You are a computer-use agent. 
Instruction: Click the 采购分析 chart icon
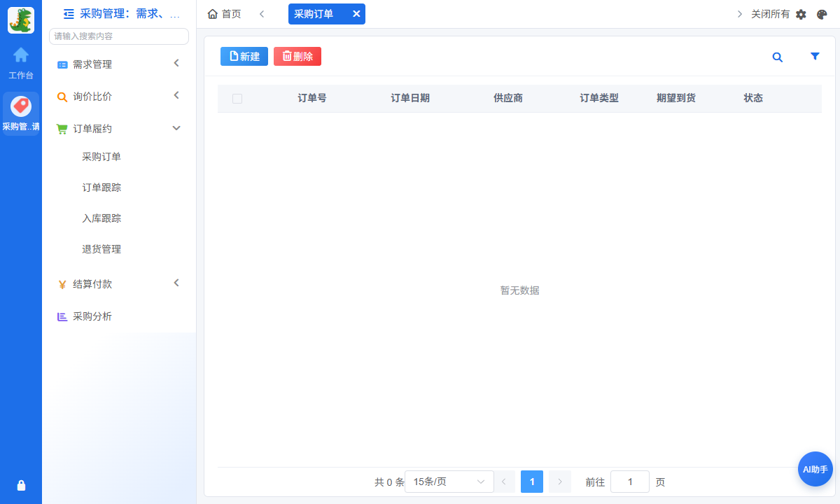pos(62,316)
